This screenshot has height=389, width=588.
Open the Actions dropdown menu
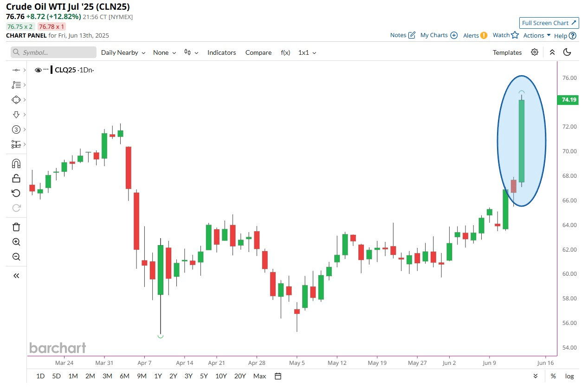(537, 35)
